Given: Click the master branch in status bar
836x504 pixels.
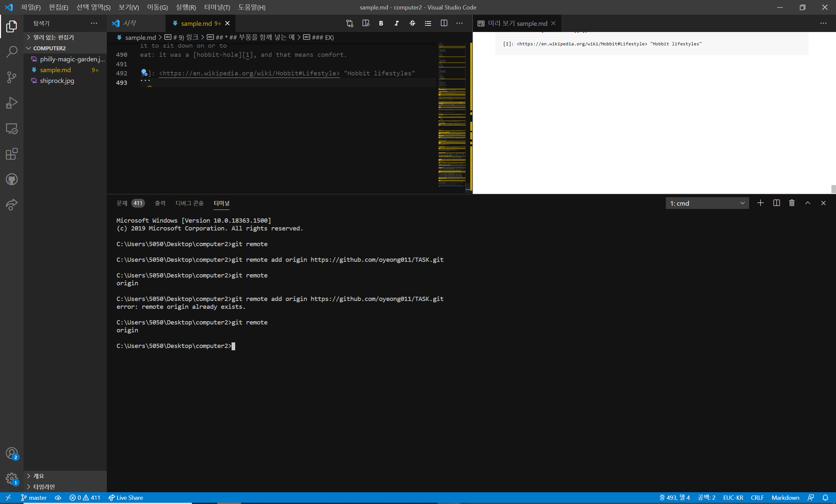Looking at the screenshot, I should pyautogui.click(x=34, y=497).
